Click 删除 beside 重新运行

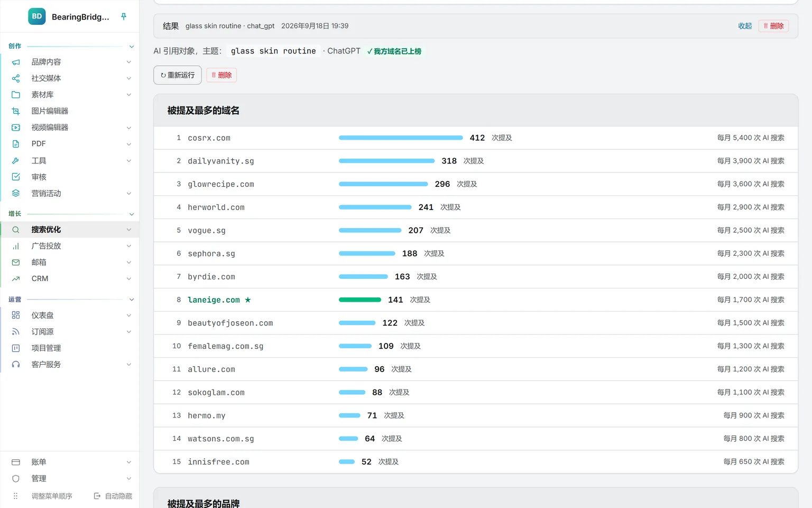click(x=222, y=75)
